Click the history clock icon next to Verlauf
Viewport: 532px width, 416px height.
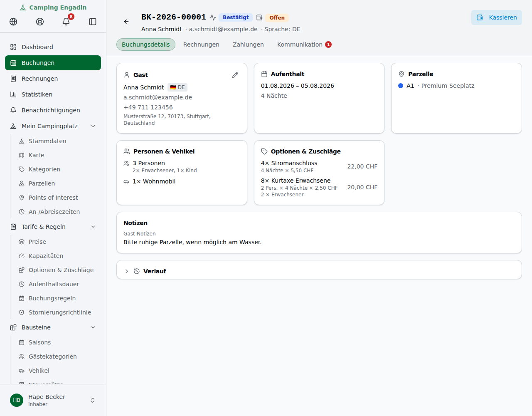click(137, 271)
